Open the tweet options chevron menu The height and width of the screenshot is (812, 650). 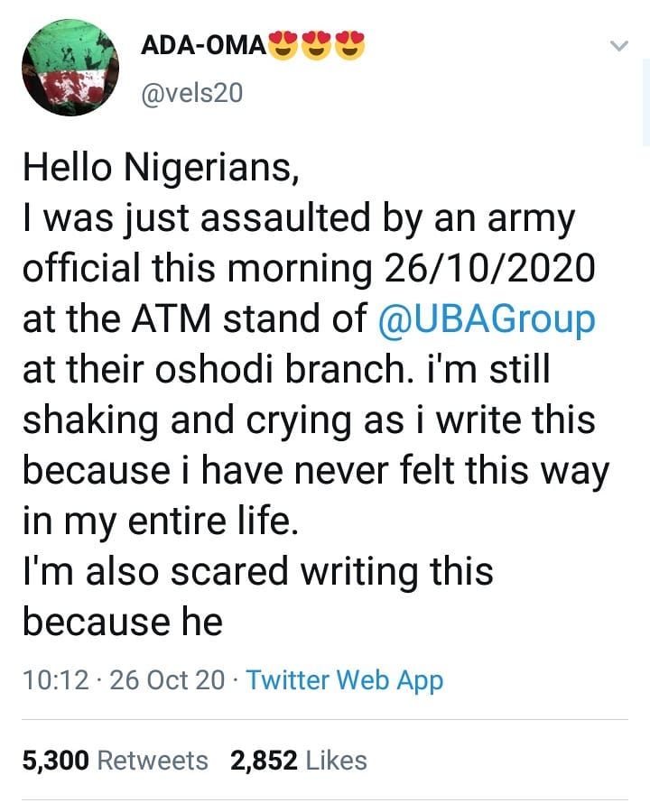(618, 46)
